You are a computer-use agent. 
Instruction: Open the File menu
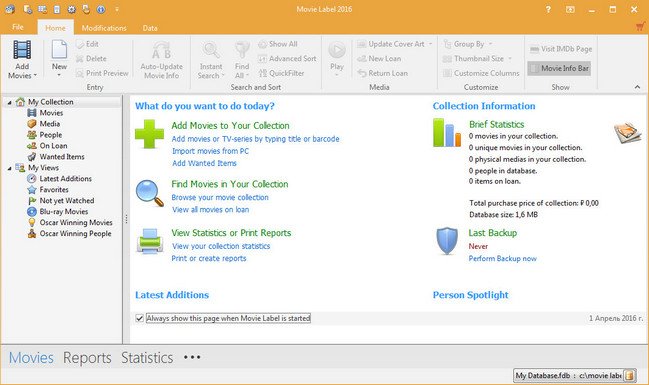(18, 27)
